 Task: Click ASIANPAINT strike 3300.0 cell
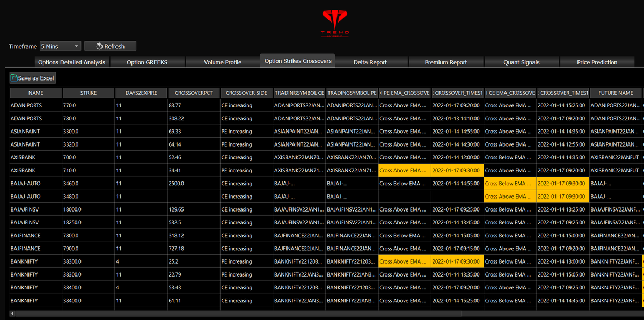pos(89,132)
